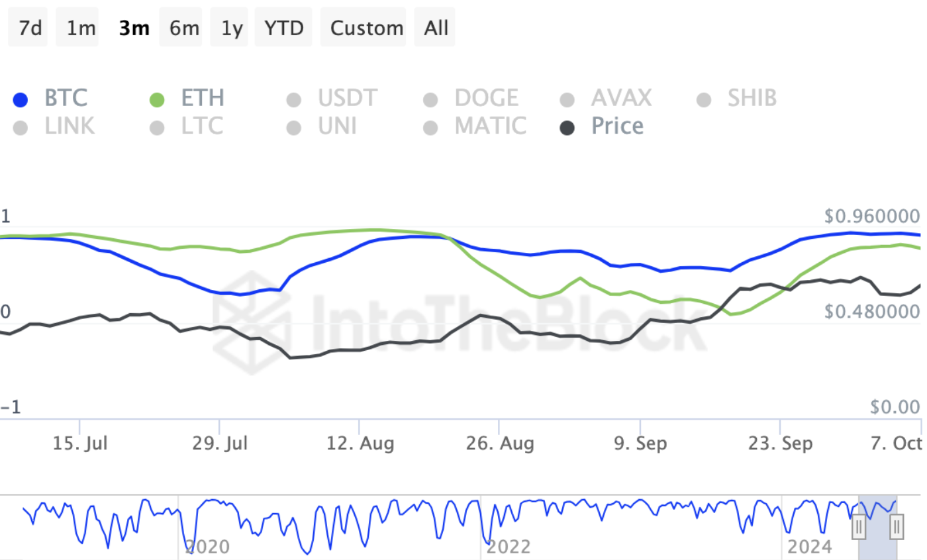Switch to the 1m range
Image resolution: width=927 pixels, height=560 pixels.
click(x=81, y=28)
